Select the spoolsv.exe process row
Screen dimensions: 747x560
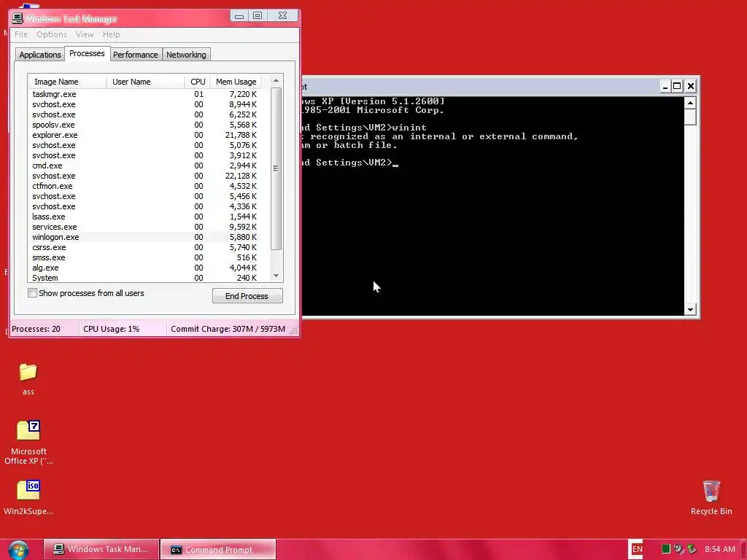[x=144, y=125]
